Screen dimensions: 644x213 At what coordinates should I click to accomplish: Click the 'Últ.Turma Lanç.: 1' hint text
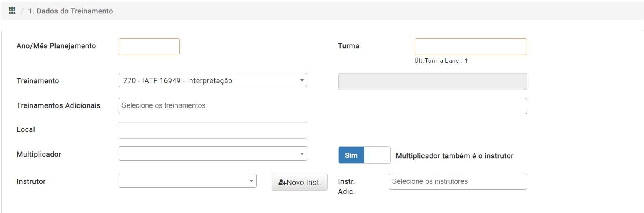[x=441, y=61]
